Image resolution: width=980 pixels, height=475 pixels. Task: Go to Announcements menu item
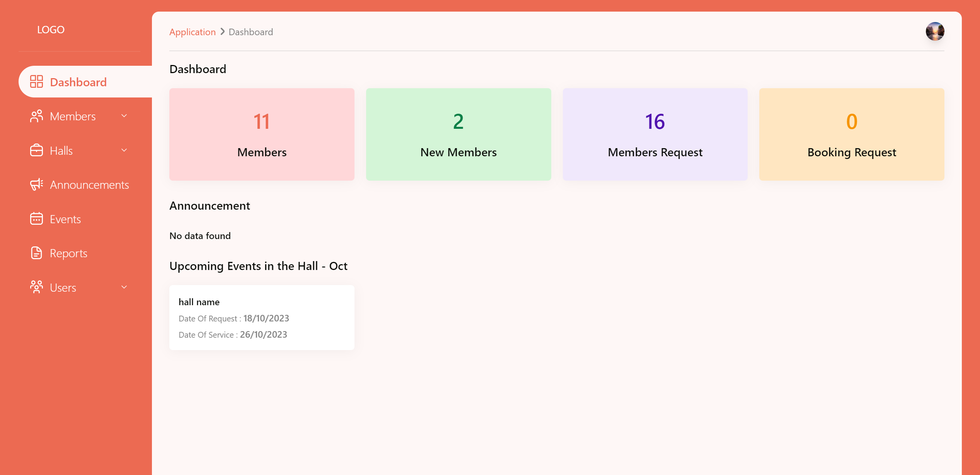click(89, 185)
